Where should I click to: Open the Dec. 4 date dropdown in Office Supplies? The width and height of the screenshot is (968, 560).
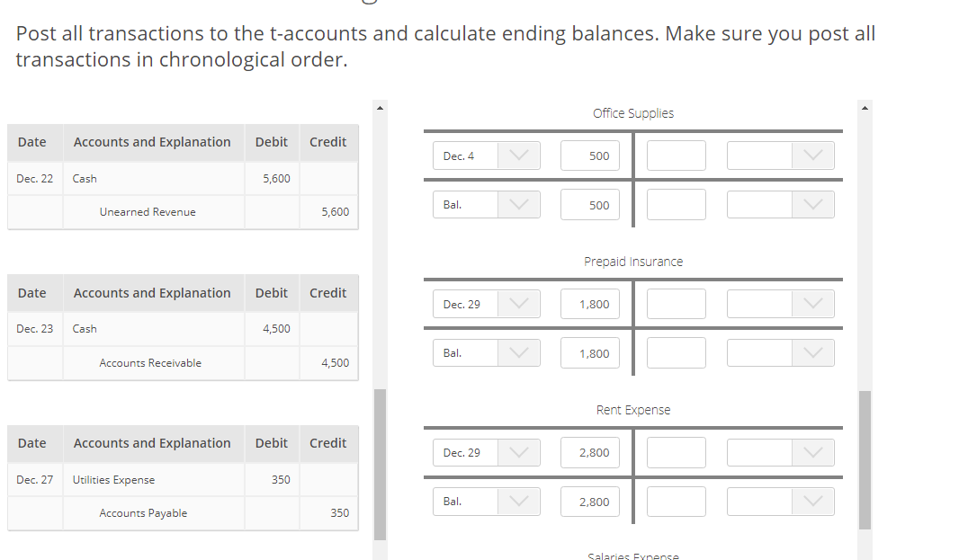[486, 155]
